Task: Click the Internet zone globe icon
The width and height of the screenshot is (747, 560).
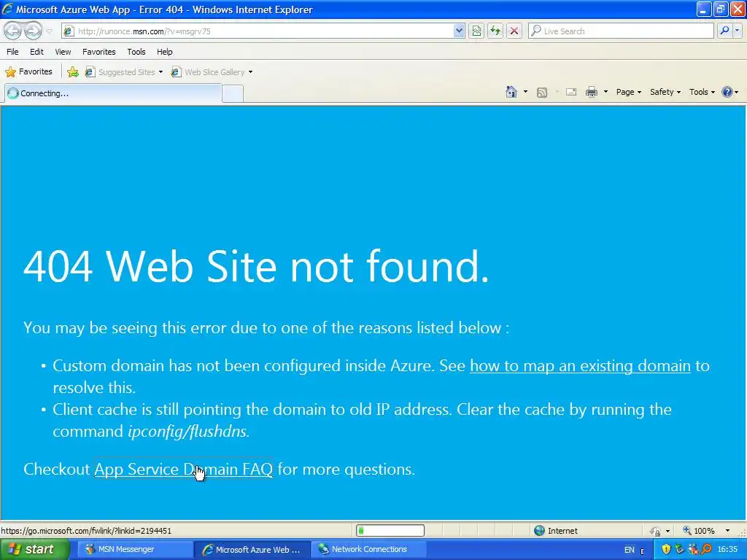Action: point(539,531)
